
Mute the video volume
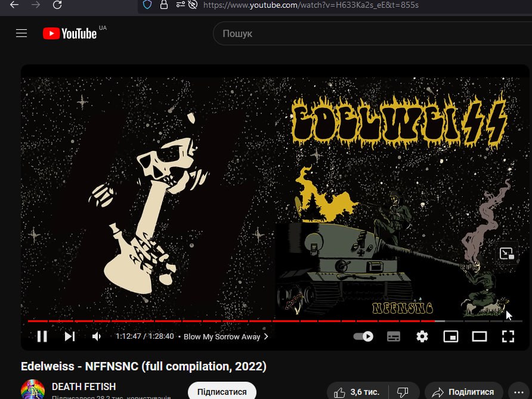click(x=97, y=336)
